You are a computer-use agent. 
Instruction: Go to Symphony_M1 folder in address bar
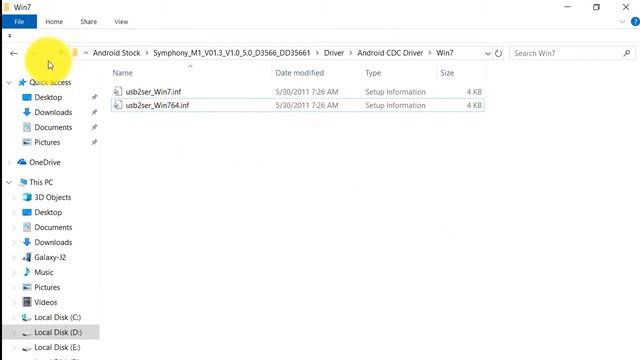tap(232, 53)
